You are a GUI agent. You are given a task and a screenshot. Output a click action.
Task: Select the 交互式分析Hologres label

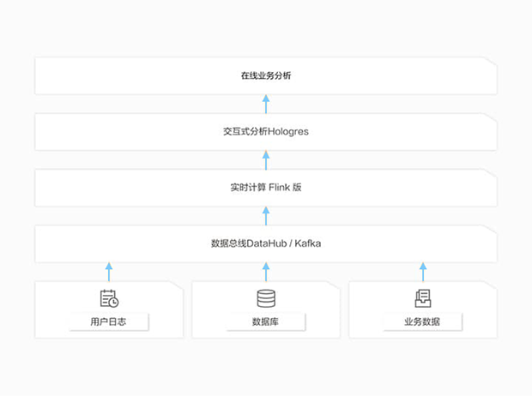(x=266, y=131)
